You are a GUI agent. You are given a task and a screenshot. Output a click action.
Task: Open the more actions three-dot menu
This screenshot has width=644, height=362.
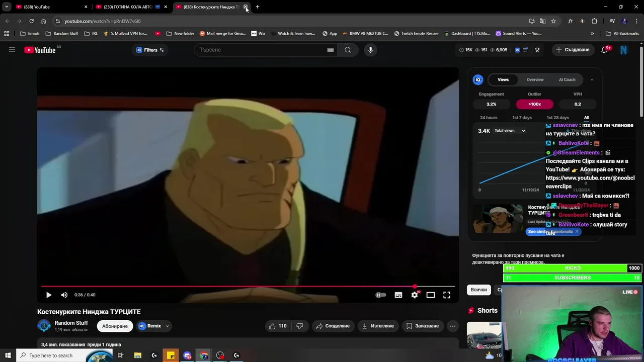pos(453,326)
